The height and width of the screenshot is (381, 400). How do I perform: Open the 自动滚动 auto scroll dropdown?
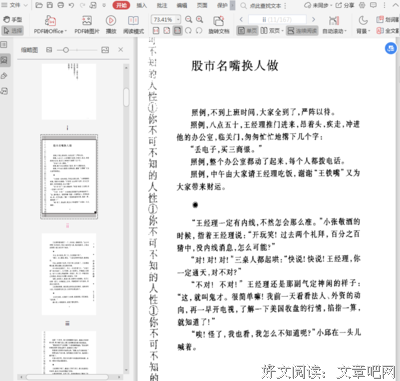point(335,25)
